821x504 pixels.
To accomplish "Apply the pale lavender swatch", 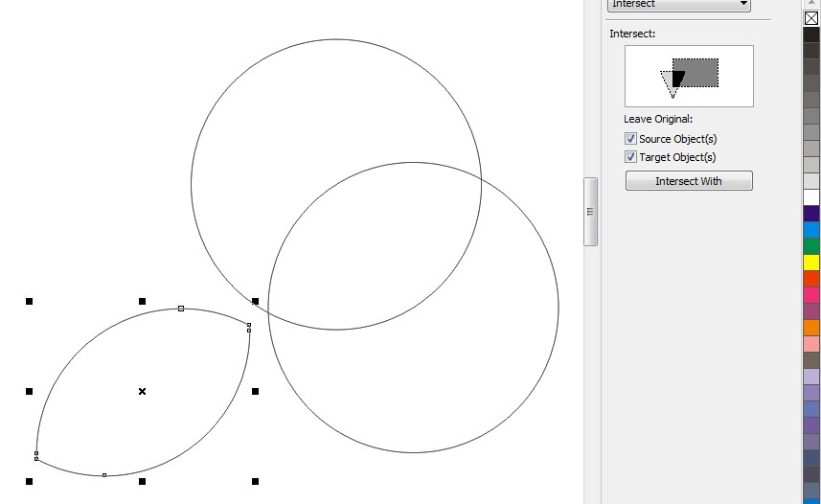I will click(x=811, y=377).
